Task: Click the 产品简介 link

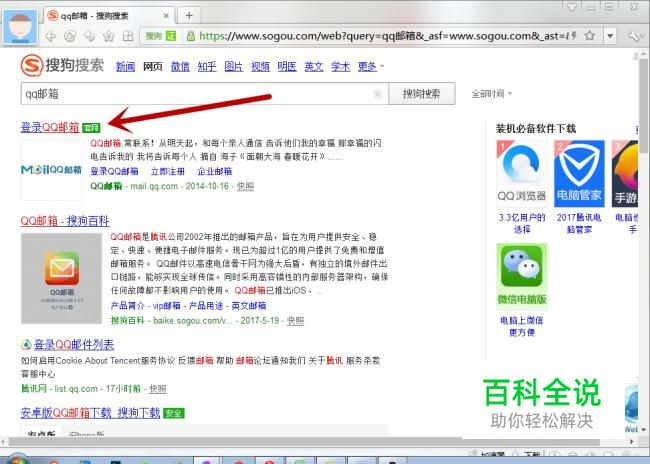Action: pos(127,306)
